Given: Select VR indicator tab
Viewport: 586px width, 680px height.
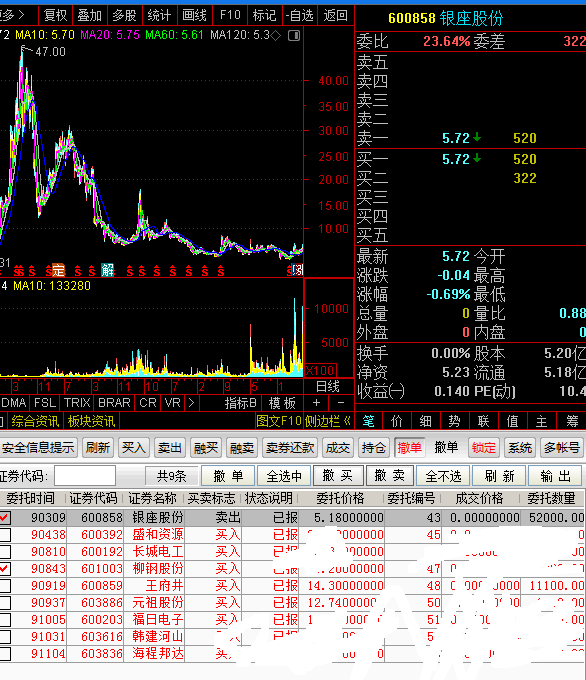Looking at the screenshot, I should click(x=173, y=403).
